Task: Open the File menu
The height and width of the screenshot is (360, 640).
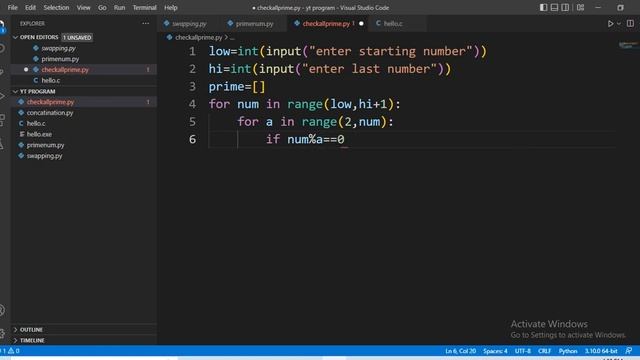Action: tap(13, 7)
